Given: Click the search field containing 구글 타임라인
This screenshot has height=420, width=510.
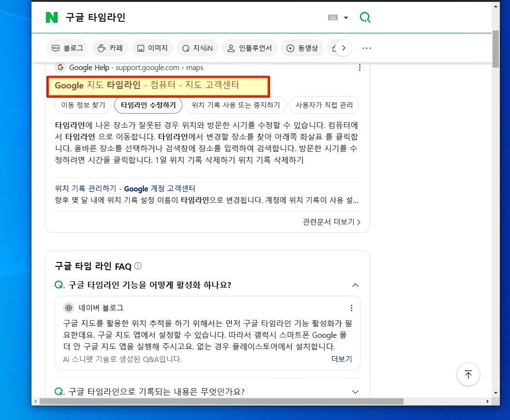Looking at the screenshot, I should coord(192,17).
